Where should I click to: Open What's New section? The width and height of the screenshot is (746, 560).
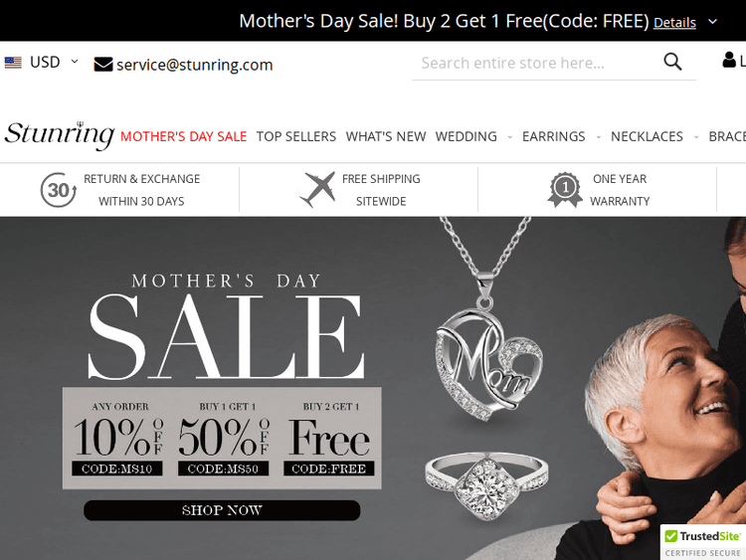click(x=386, y=136)
